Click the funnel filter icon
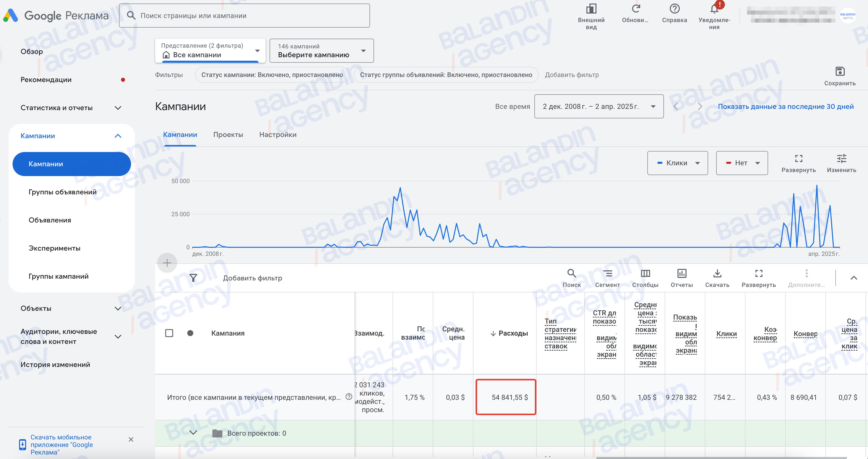 coord(193,278)
